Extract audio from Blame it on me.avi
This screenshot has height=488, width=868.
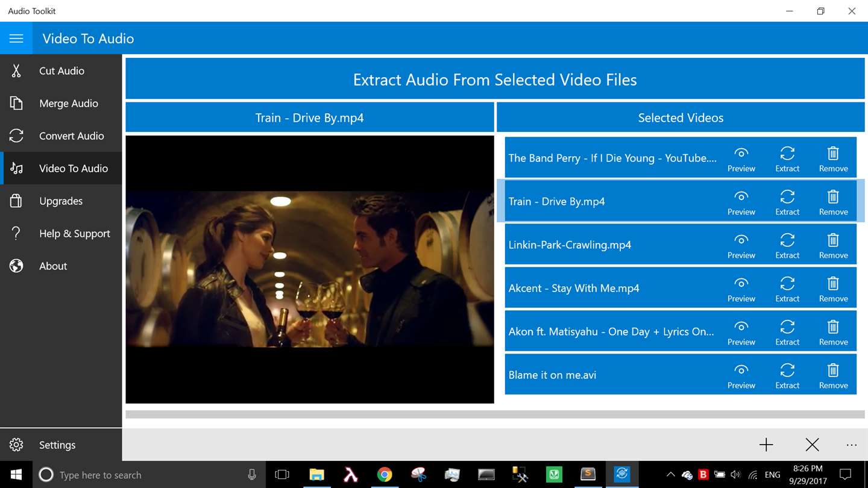(x=787, y=376)
